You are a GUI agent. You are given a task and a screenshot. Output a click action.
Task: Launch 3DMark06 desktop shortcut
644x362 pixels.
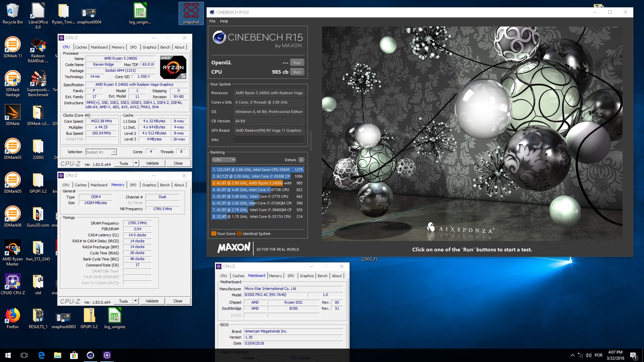(12, 217)
